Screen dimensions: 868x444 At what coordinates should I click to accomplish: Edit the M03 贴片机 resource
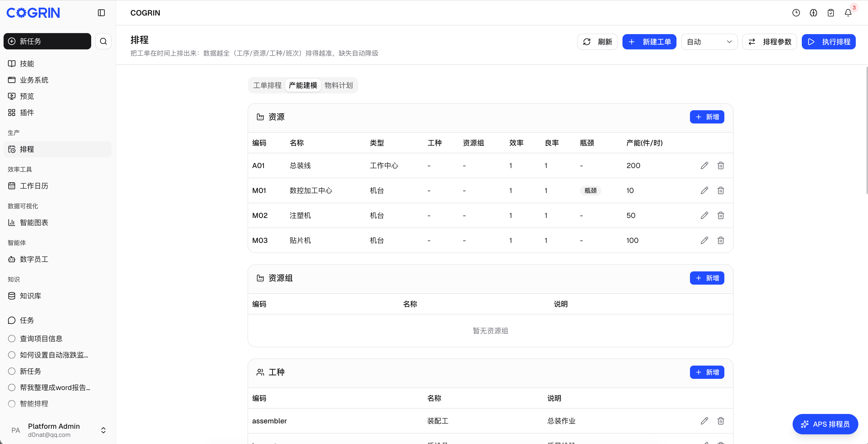[704, 240]
